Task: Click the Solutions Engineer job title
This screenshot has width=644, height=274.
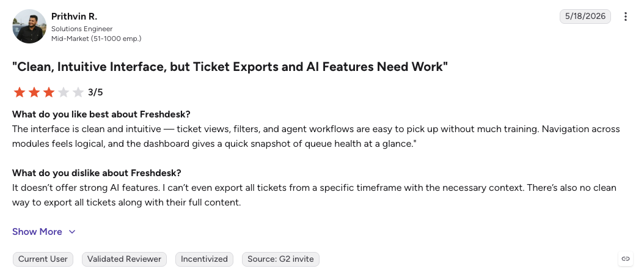Action: pos(82,29)
